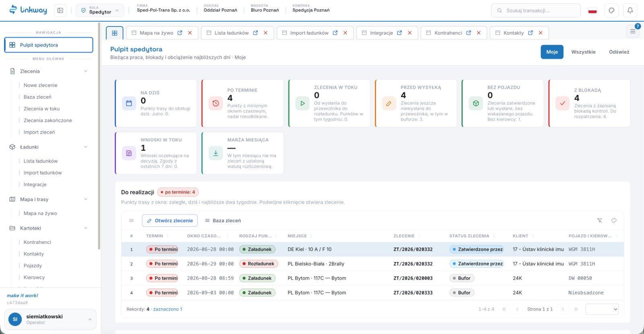The width and height of the screenshot is (644, 334).
Task: Open Kontrahenci tab in new window
Action: coord(469,33)
